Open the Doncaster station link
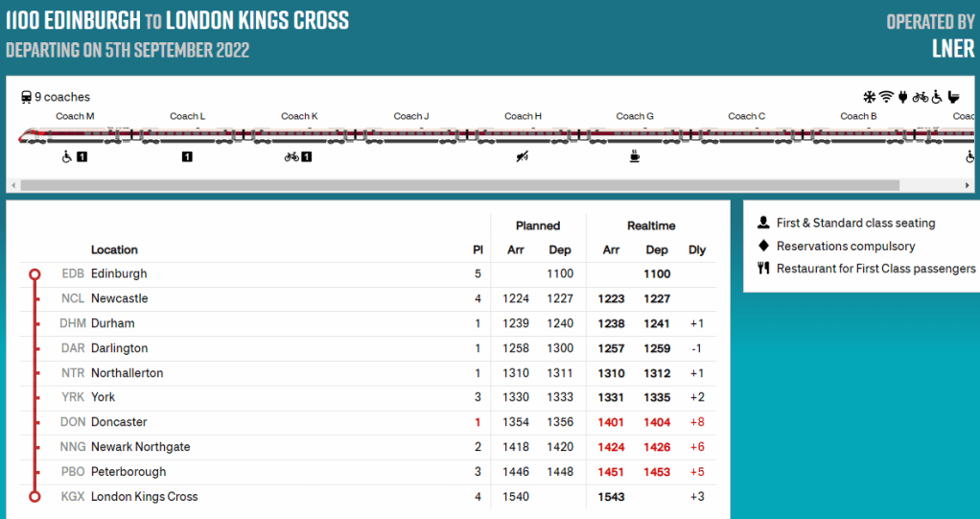This screenshot has height=519, width=980. pos(119,422)
